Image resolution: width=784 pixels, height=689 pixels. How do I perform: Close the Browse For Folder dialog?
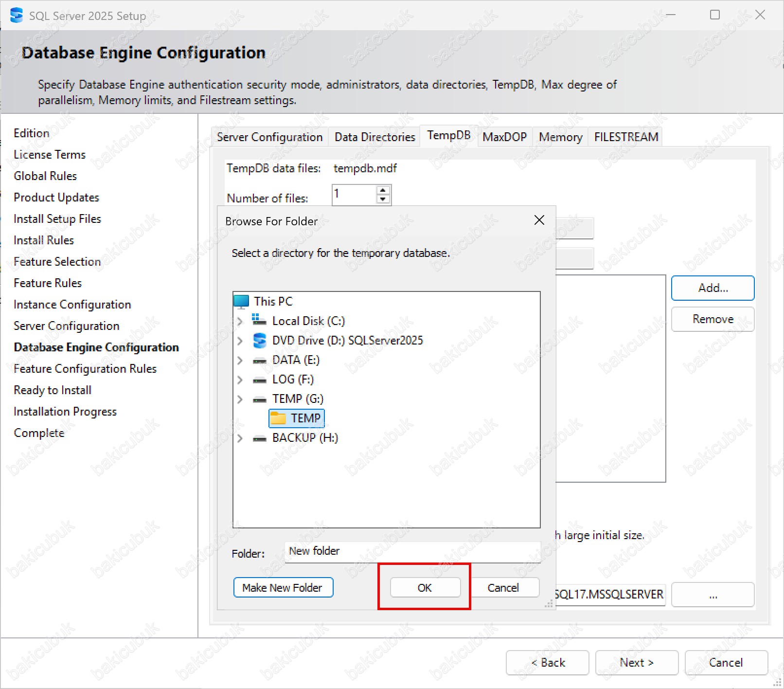pyautogui.click(x=539, y=220)
